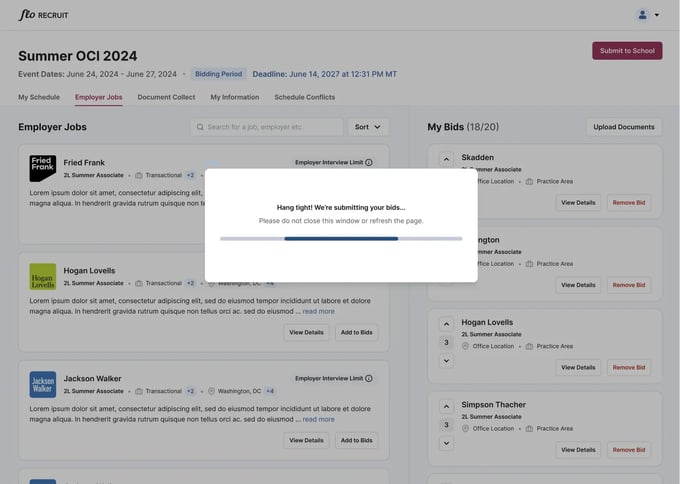Move Hogan Lovells bid down
Viewport: 680px width, 484px height.
(x=446, y=360)
